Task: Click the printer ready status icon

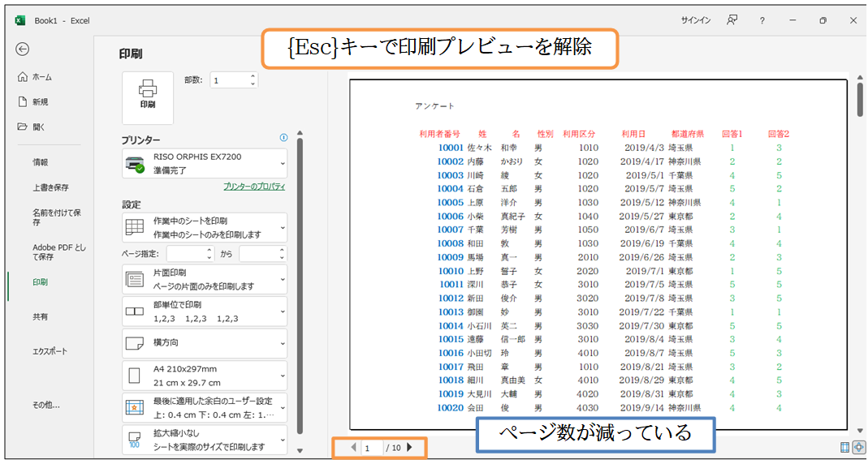Action: [135, 164]
